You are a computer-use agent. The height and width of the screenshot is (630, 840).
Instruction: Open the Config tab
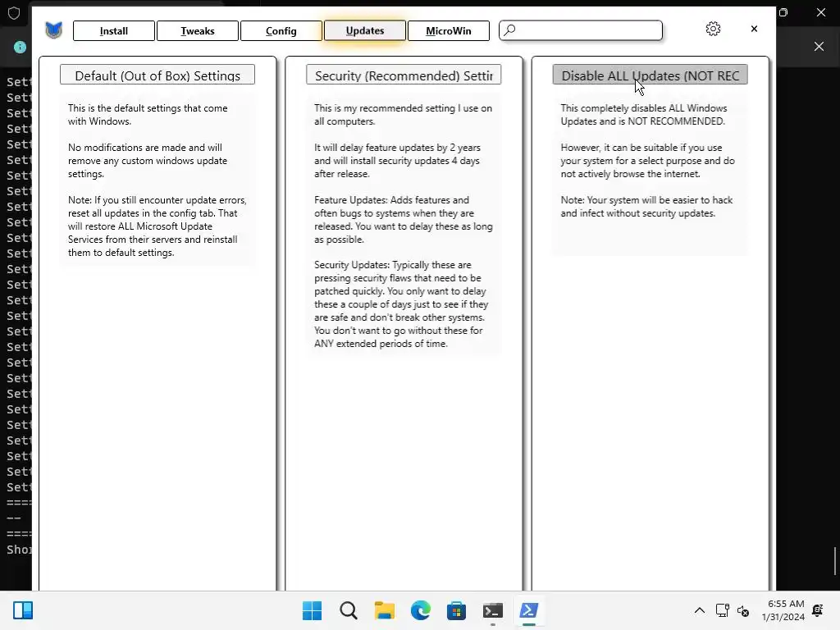281,30
